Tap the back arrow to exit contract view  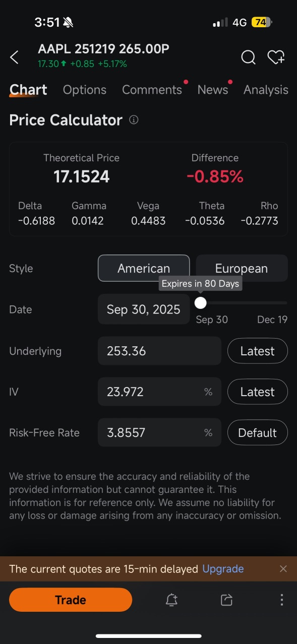pyautogui.click(x=14, y=57)
